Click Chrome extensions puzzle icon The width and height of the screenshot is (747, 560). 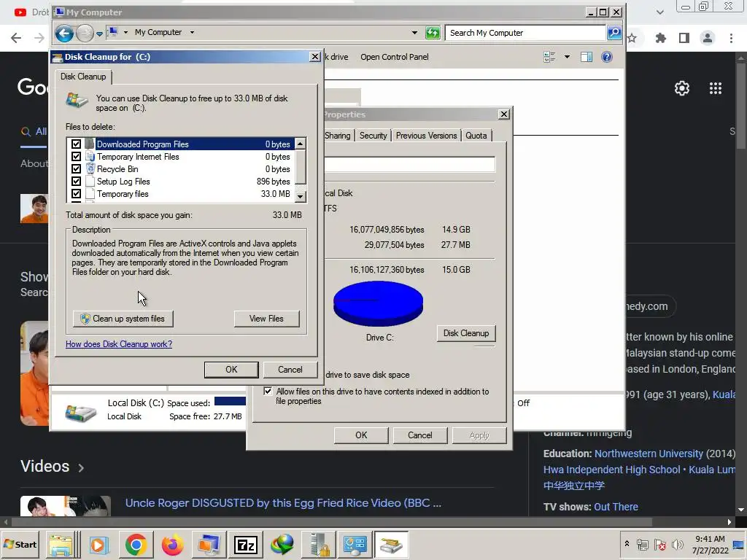click(x=660, y=38)
